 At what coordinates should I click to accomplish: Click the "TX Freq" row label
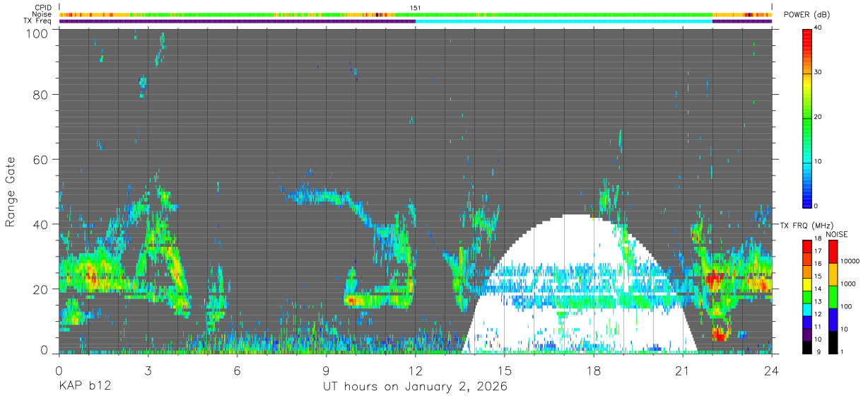pyautogui.click(x=39, y=21)
